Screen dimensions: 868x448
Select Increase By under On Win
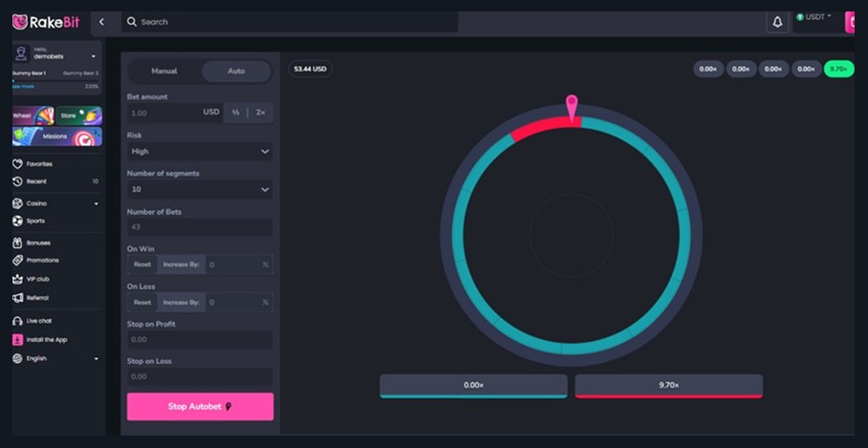click(181, 265)
